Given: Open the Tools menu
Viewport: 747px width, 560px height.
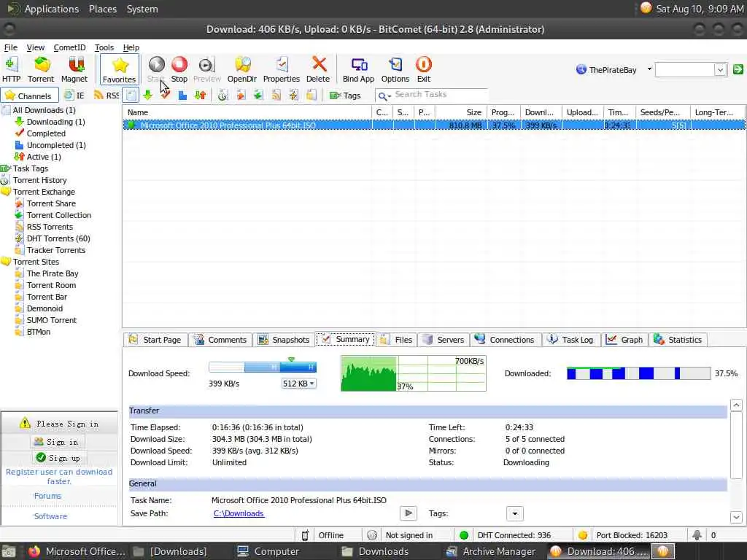Looking at the screenshot, I should tap(104, 47).
